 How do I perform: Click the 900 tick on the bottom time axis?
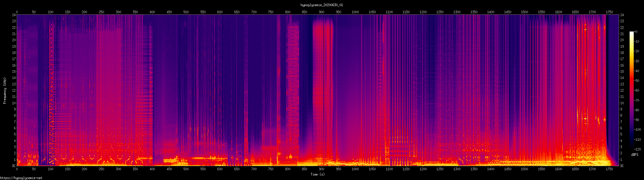coord(321,169)
